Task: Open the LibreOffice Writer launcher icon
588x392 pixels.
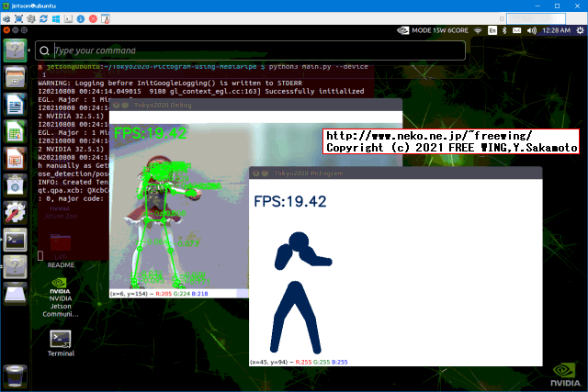Action: (16, 106)
